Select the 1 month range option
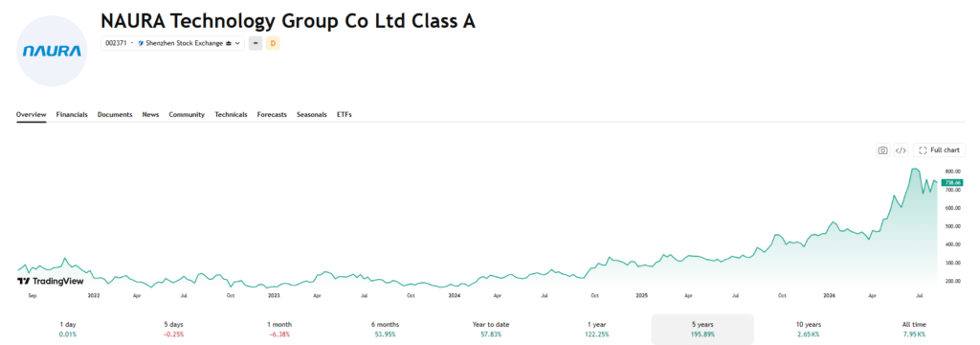980x345 pixels. 280,329
